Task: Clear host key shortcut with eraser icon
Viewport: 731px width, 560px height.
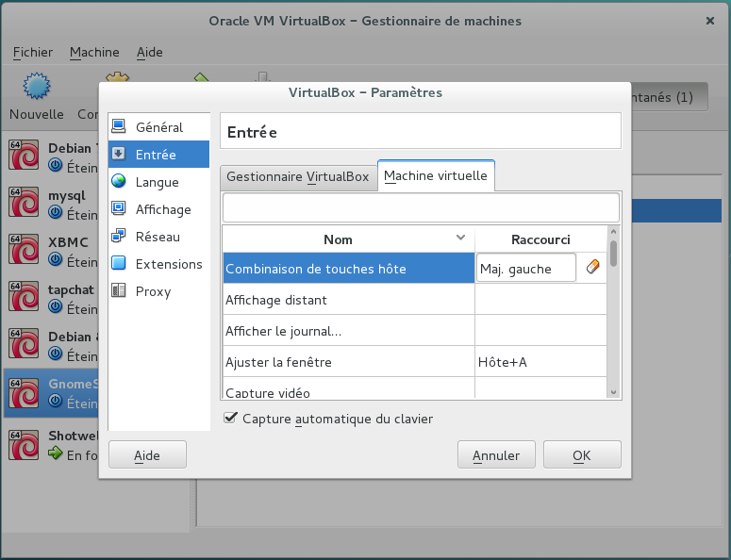Action: (x=592, y=267)
